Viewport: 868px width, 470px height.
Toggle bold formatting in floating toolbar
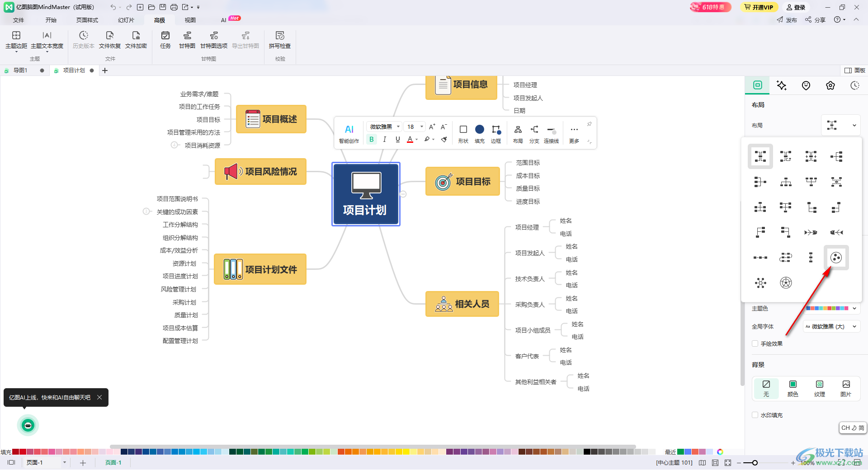[372, 139]
